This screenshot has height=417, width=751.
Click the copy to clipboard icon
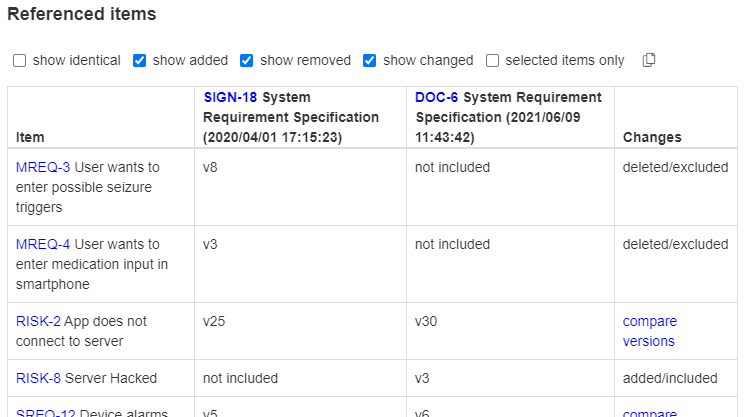coord(649,60)
